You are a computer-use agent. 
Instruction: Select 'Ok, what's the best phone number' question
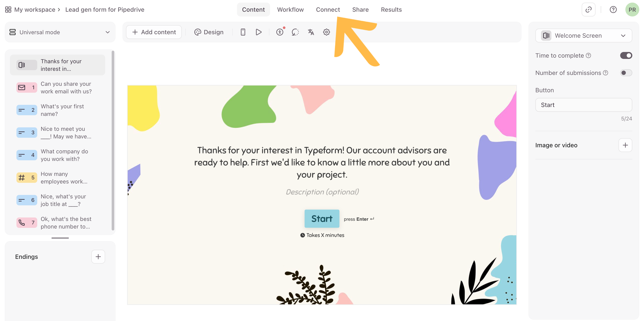tap(58, 223)
